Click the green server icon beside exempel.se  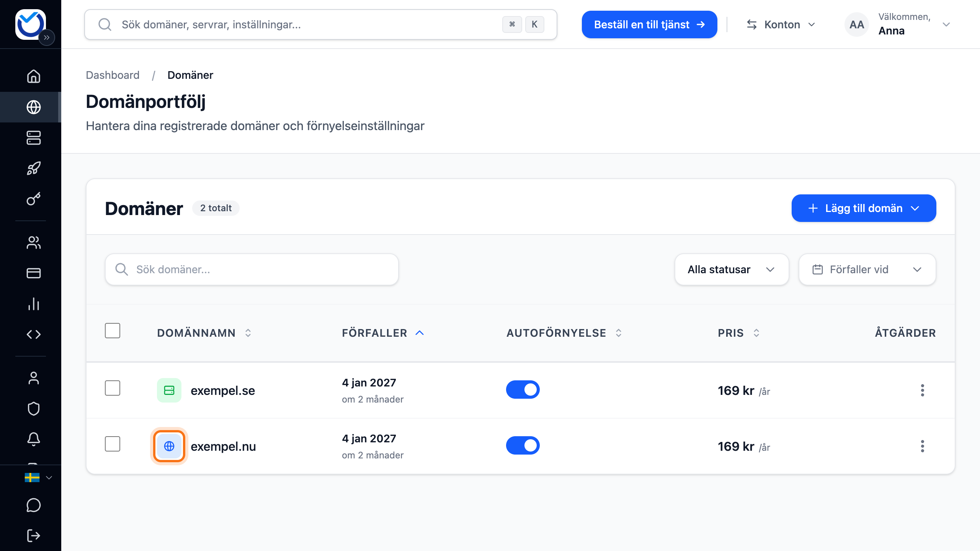point(169,390)
